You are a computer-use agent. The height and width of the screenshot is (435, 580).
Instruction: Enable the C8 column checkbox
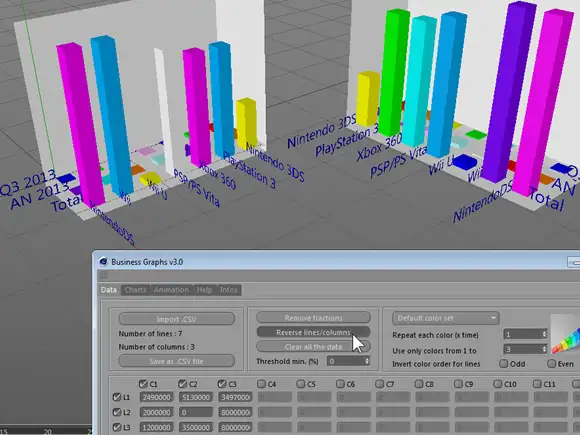point(419,384)
